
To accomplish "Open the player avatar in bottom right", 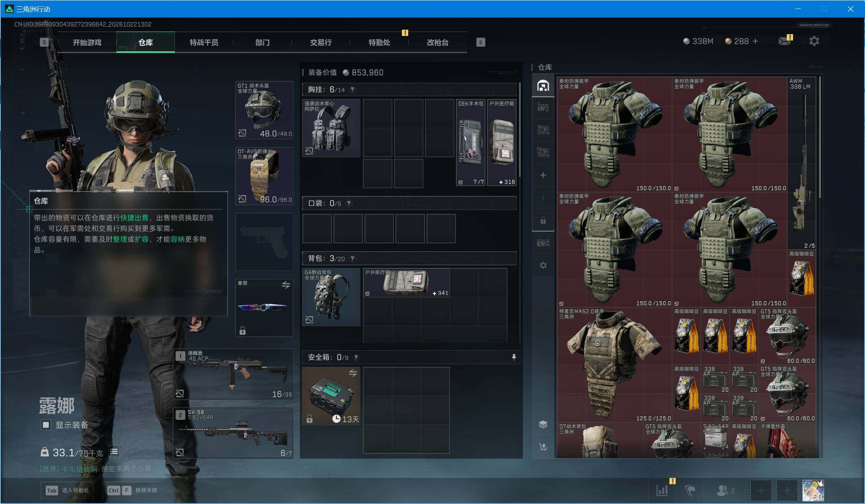I will click(813, 491).
